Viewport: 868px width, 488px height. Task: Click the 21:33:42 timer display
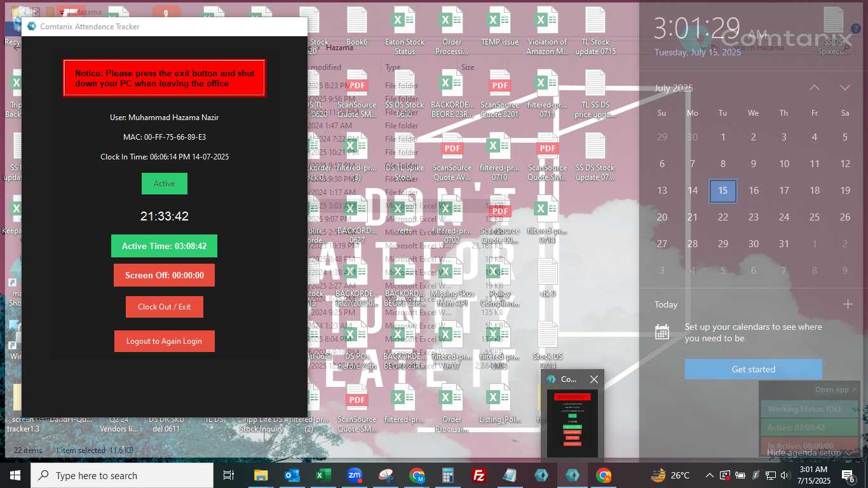[165, 216]
